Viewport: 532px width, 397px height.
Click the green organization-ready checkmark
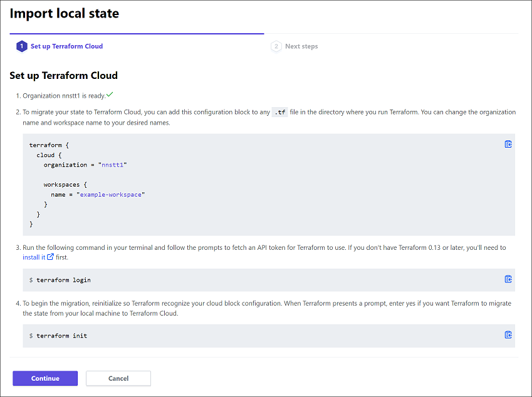click(110, 95)
